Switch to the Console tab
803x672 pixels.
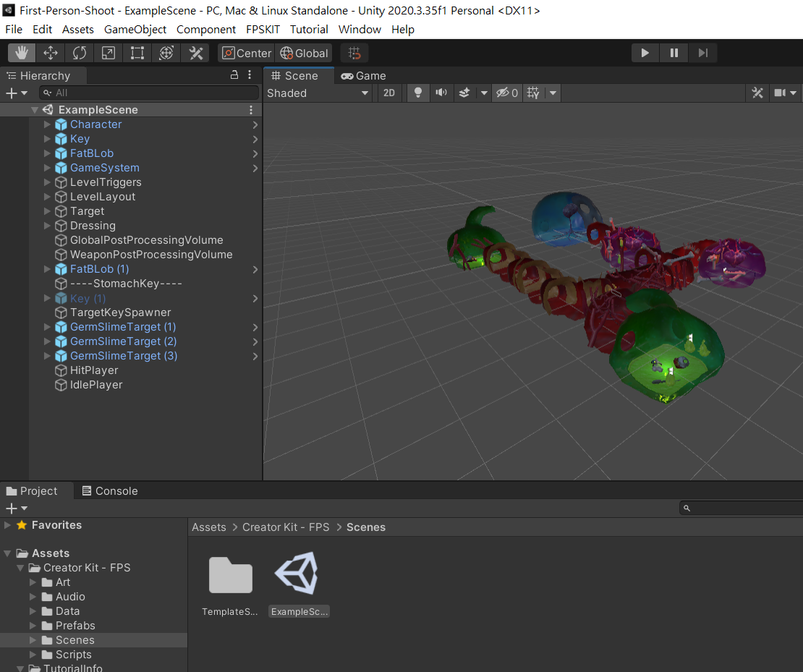click(x=110, y=490)
